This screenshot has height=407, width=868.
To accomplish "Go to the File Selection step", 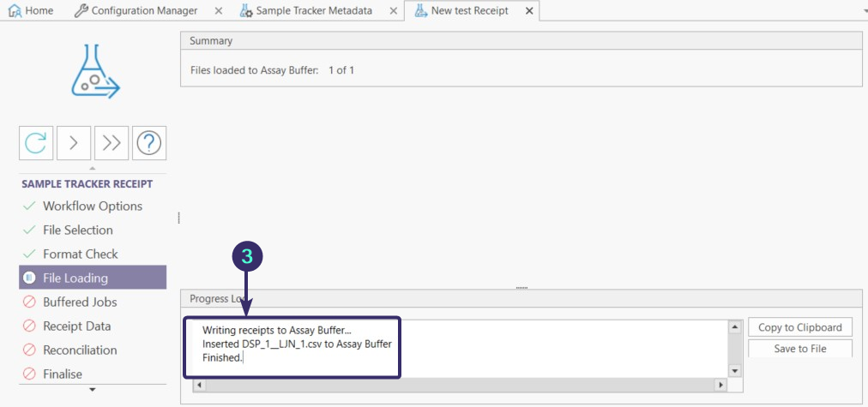I will point(77,230).
